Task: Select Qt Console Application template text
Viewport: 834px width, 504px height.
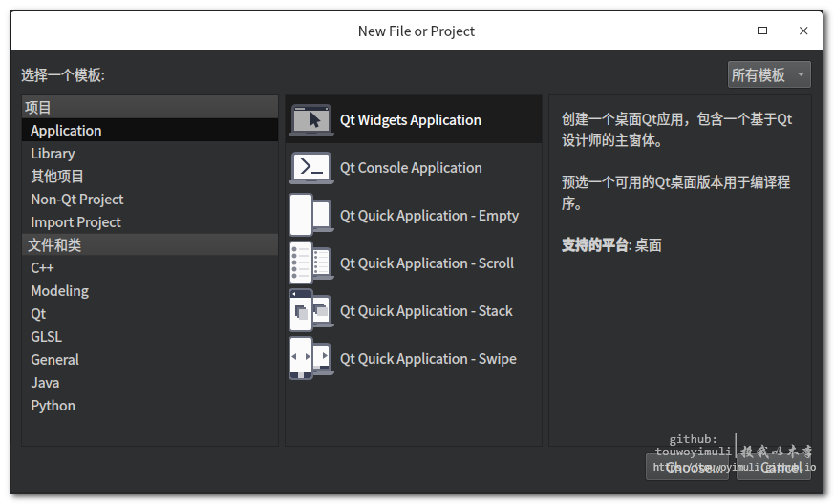Action: point(411,168)
